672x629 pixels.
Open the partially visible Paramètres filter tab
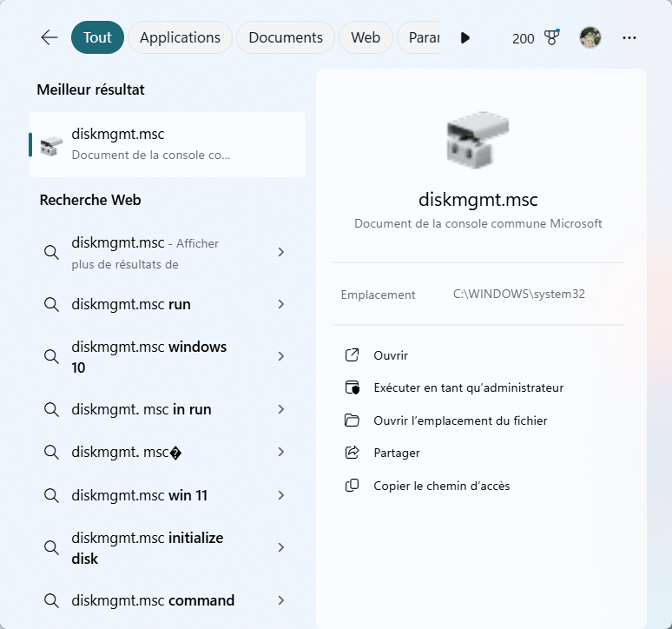pos(418,37)
